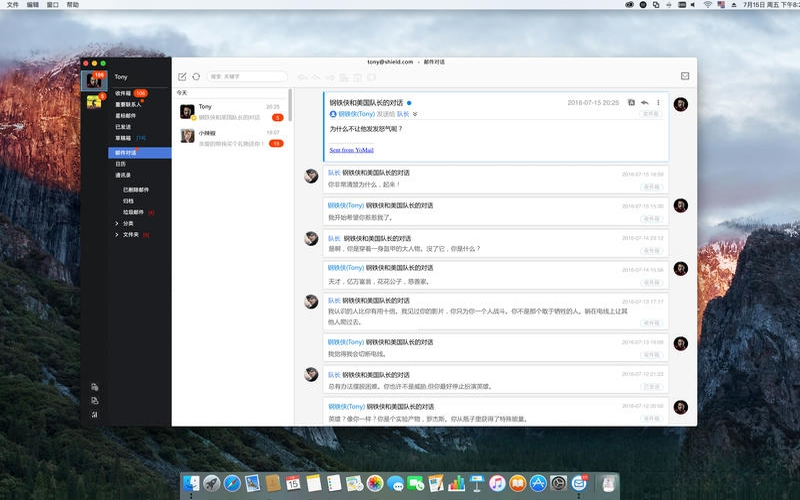Select 邮件对话 conversations view
Image resolution: width=800 pixels, height=500 pixels.
coord(139,153)
